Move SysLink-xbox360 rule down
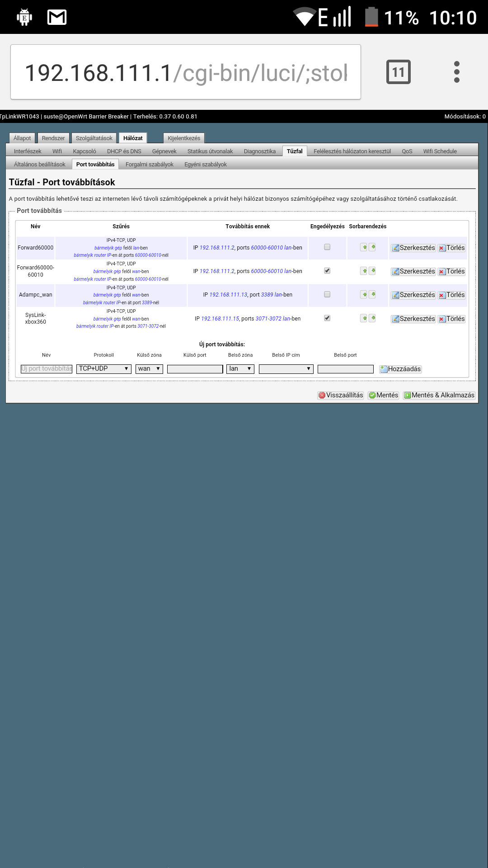 pyautogui.click(x=372, y=318)
